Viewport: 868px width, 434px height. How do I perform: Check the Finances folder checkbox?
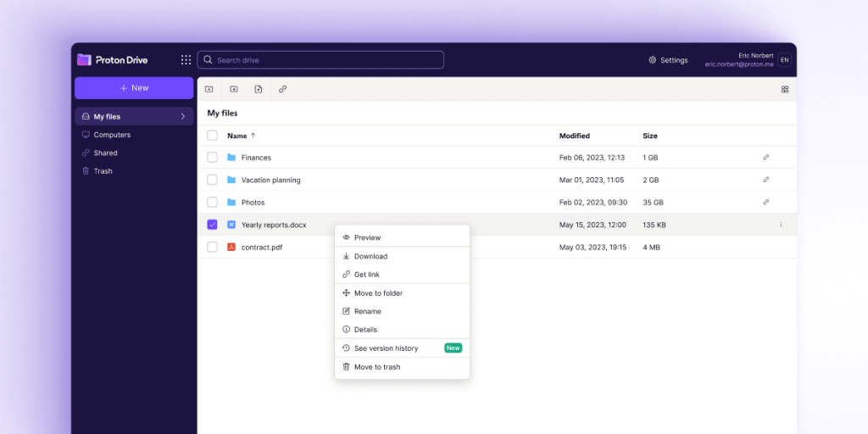tap(212, 157)
